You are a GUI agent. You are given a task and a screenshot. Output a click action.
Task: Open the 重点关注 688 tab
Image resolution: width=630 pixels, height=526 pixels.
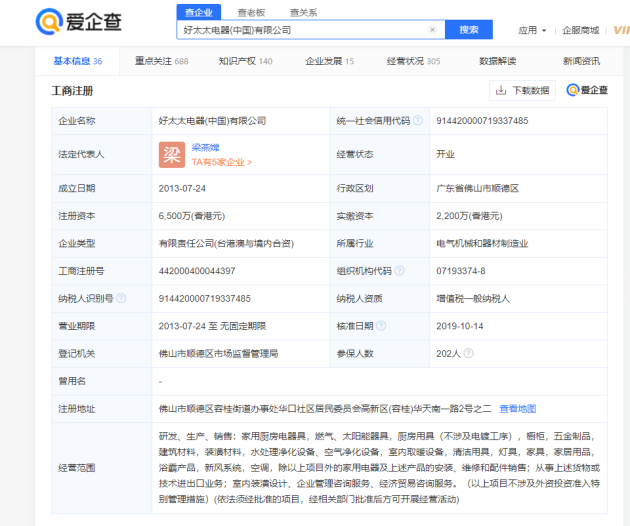(161, 61)
